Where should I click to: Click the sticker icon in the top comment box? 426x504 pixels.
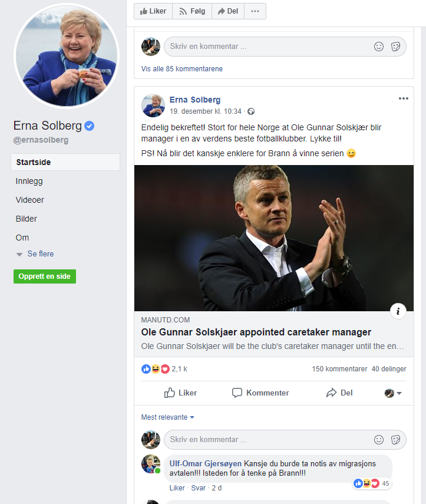(396, 47)
